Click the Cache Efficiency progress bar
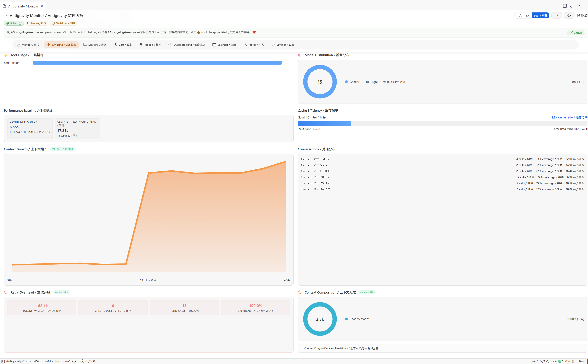 (443, 123)
